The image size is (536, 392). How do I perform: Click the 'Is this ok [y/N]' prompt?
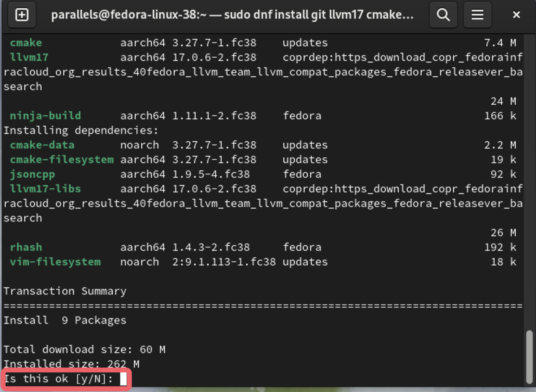tap(58, 379)
